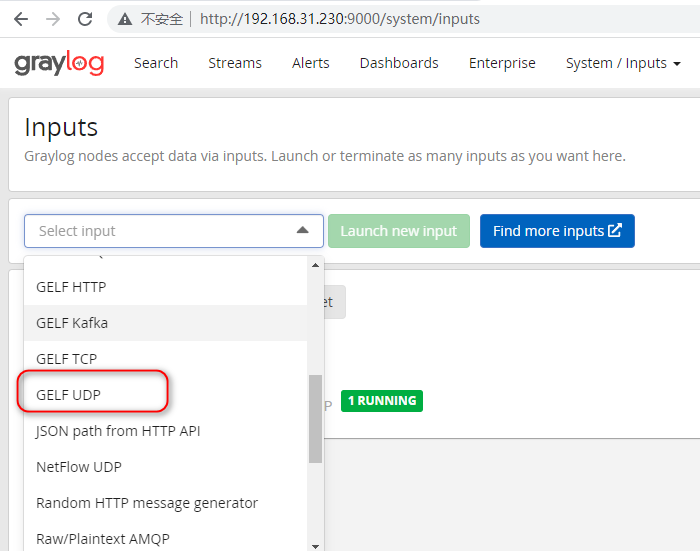Pick JSON path from HTTP API
The height and width of the screenshot is (551, 700).
166,431
